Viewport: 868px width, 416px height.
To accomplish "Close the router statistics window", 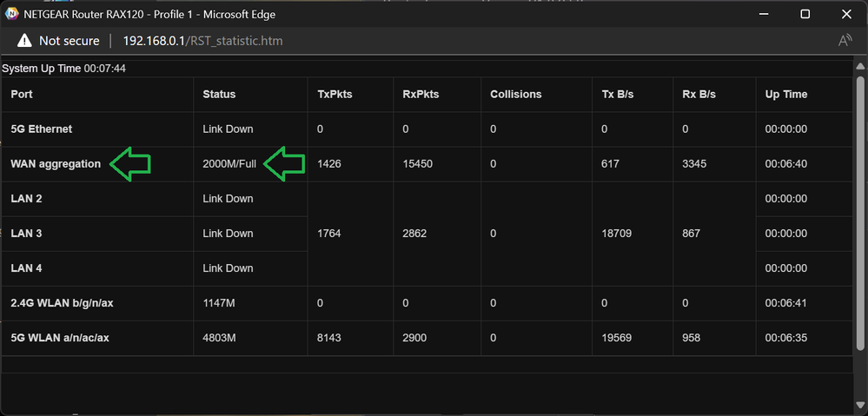I will tap(845, 14).
